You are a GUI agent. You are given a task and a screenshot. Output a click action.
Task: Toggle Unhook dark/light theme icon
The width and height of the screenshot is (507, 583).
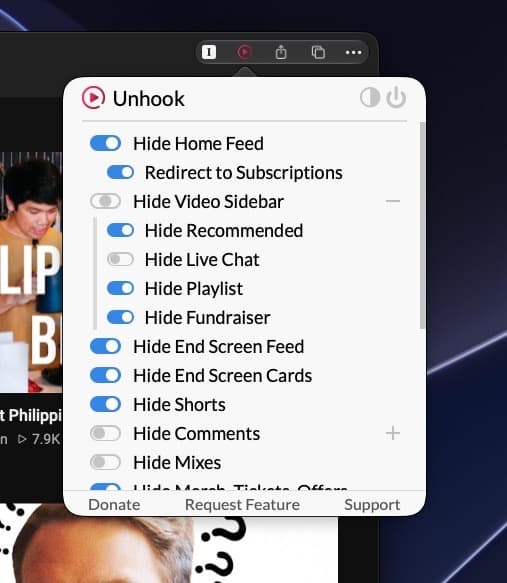(370, 97)
